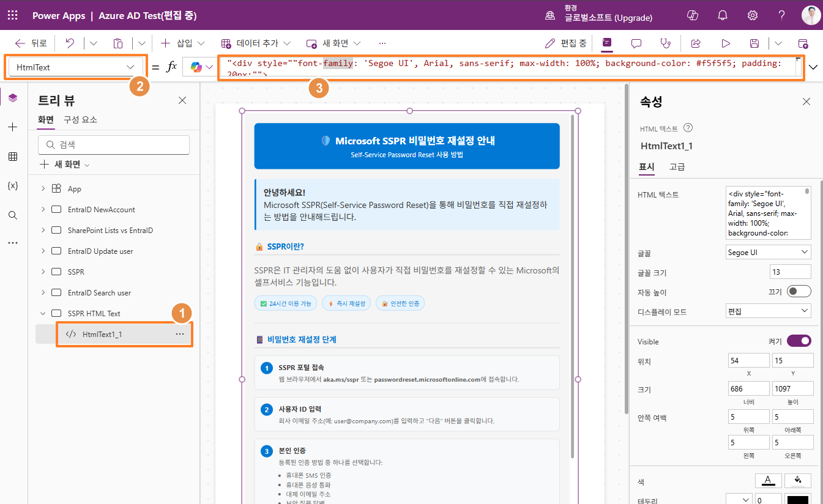
Task: Click HTML text help info icon
Action: tap(688, 128)
